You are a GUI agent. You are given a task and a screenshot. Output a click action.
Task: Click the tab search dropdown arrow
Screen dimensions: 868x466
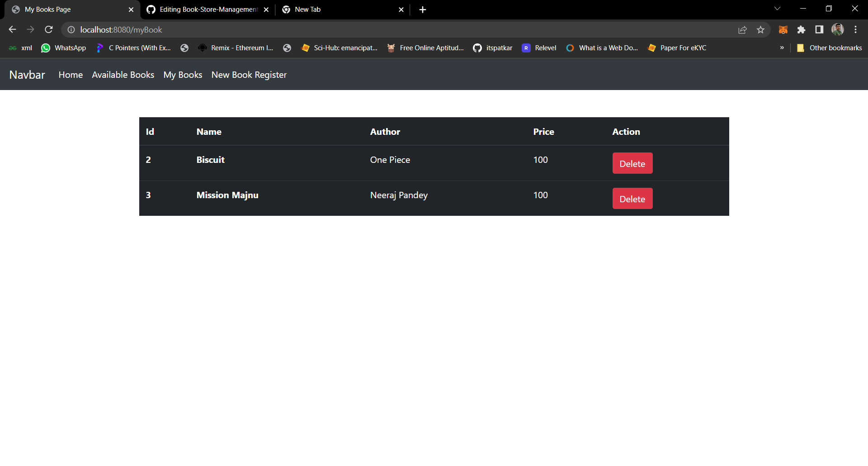point(777,8)
